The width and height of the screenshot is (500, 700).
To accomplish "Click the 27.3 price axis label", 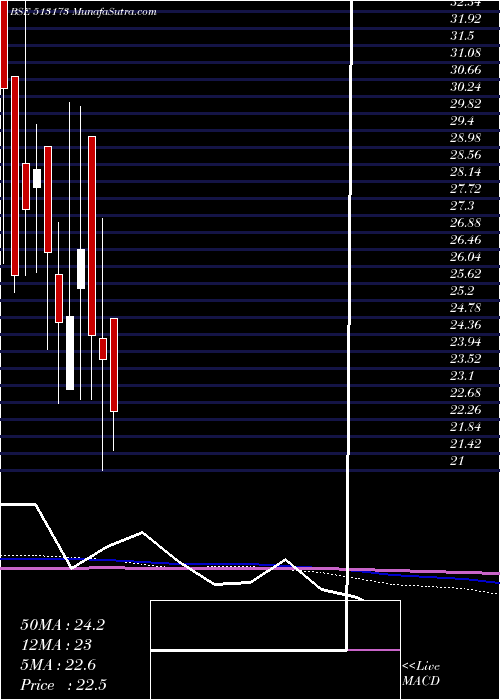I will (462, 205).
